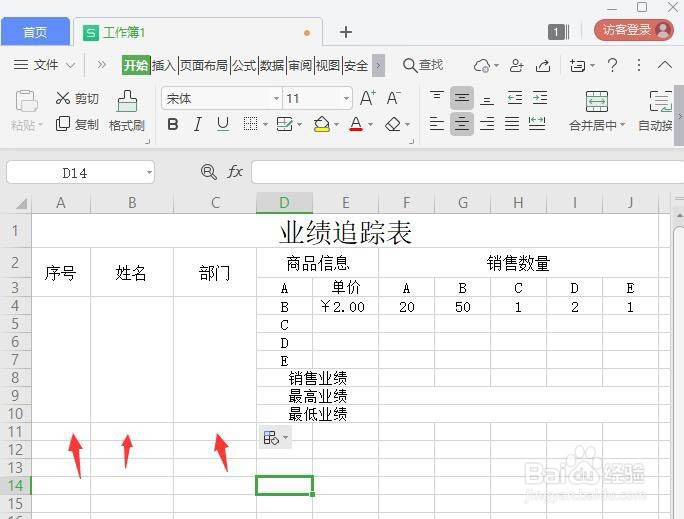Click distributed alignment icon
Screen dimensions: 684x519
pos(537,124)
